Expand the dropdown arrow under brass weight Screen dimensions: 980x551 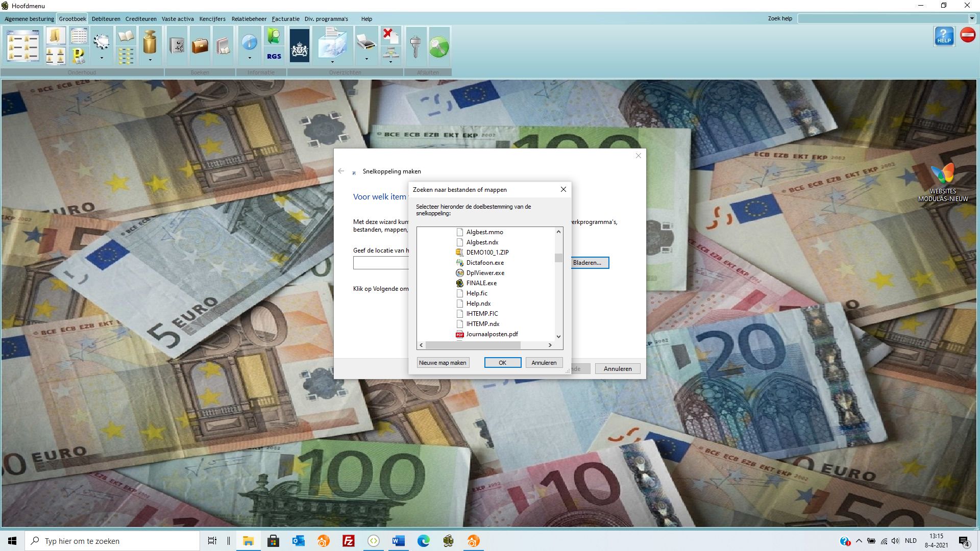coord(150,60)
